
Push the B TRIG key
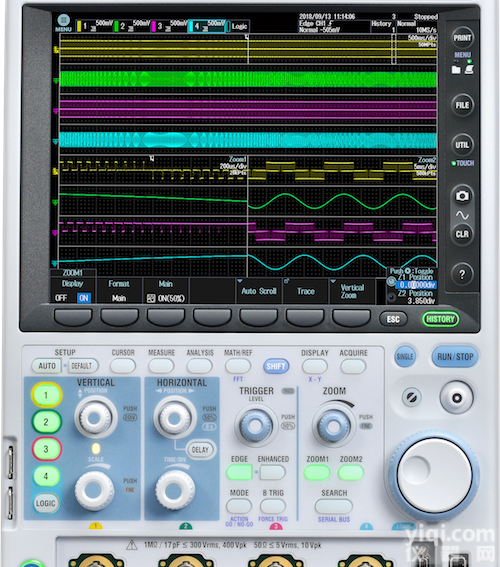(x=273, y=506)
